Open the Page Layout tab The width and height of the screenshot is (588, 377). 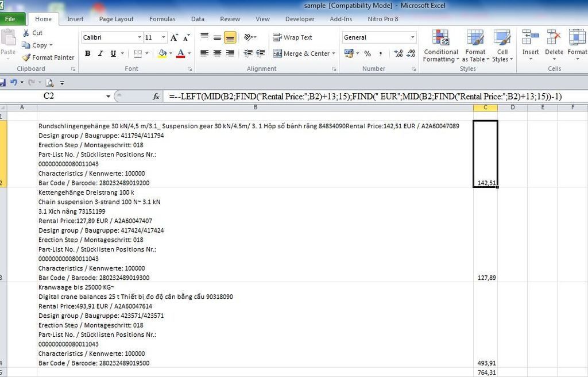point(116,19)
